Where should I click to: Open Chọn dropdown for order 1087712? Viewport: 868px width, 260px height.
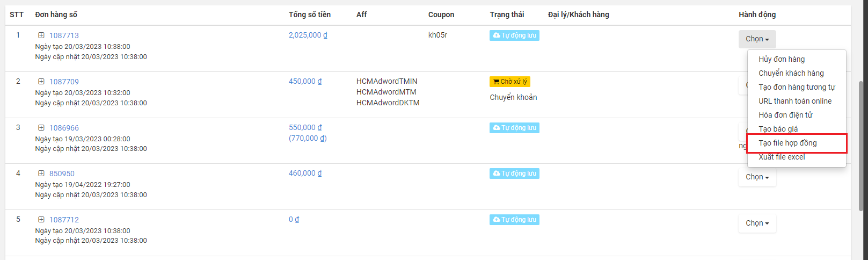(x=757, y=223)
